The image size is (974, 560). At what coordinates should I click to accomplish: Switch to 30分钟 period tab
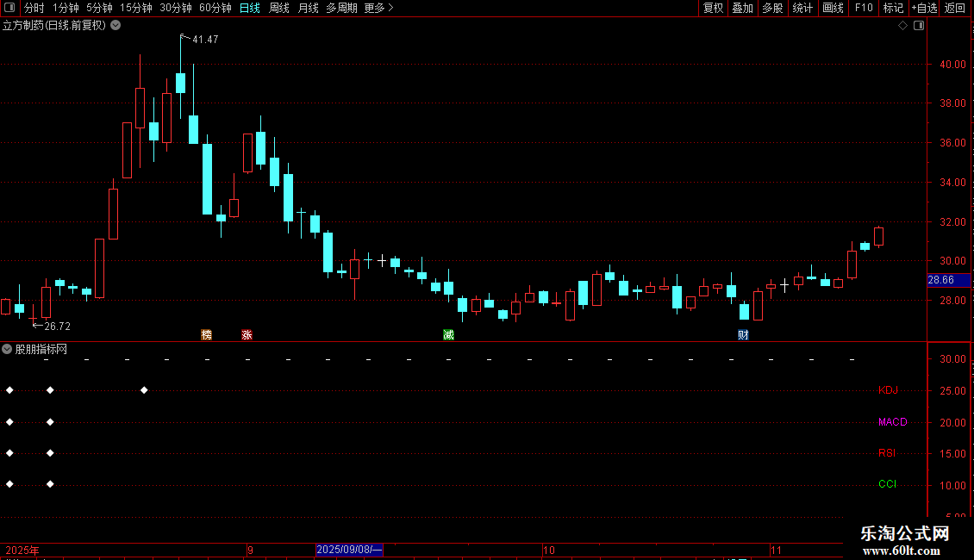(175, 8)
